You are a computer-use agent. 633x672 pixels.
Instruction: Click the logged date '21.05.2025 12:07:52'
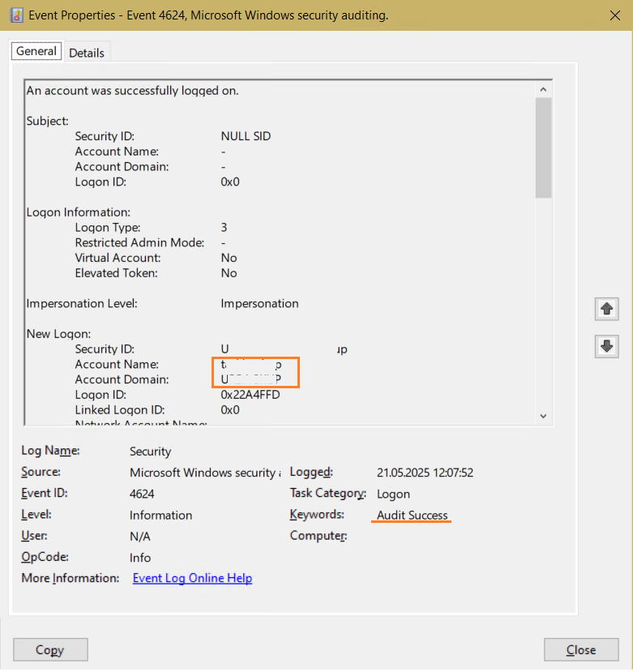click(x=426, y=473)
